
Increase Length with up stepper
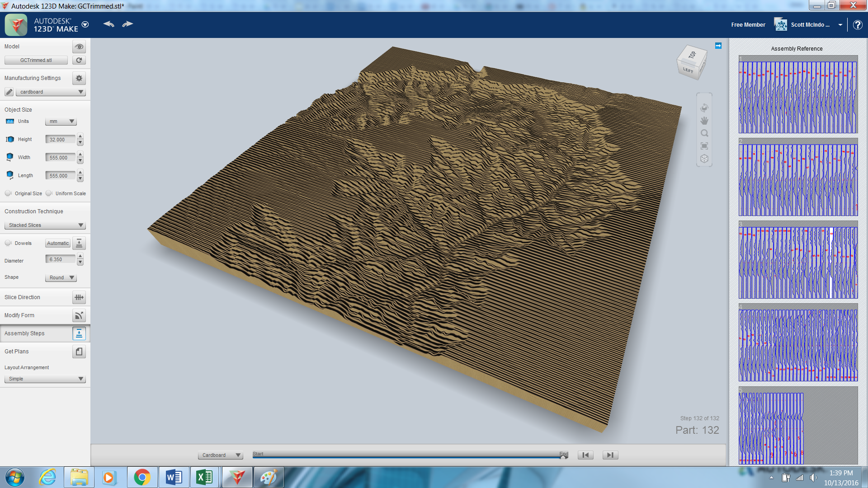80,173
